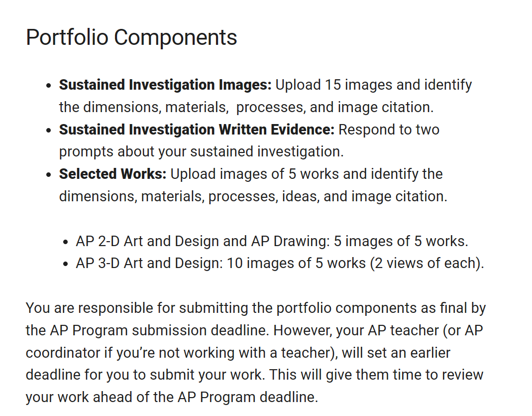Click the line 'prompts about your sustained investigation.'
532x416 pixels.
click(x=201, y=151)
